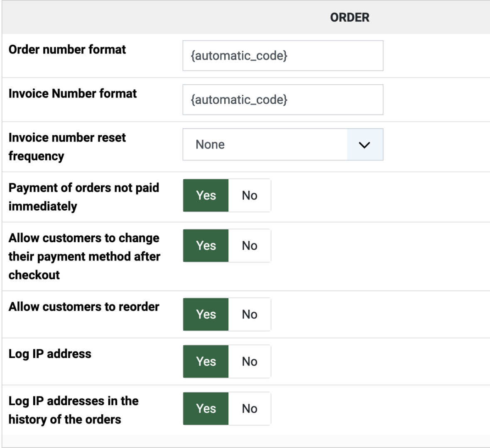Enable Allow customers to reorder with Yes
This screenshot has width=490, height=448.
click(x=206, y=314)
